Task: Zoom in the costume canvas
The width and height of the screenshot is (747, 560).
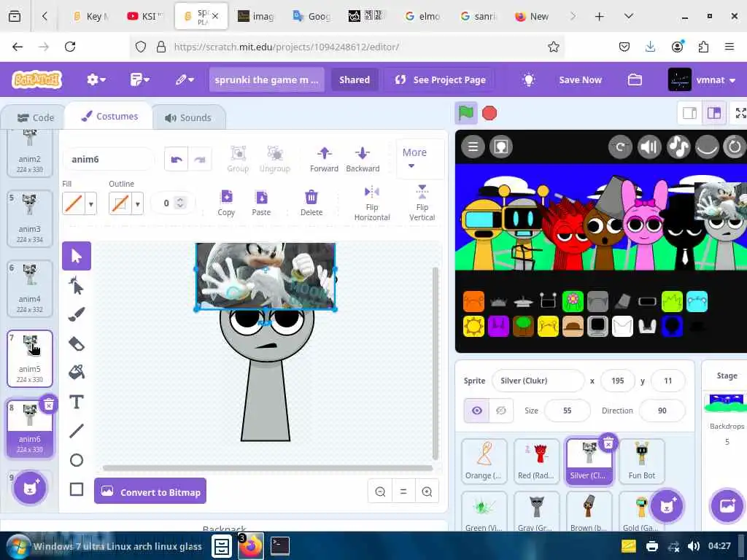Action: coord(427,491)
